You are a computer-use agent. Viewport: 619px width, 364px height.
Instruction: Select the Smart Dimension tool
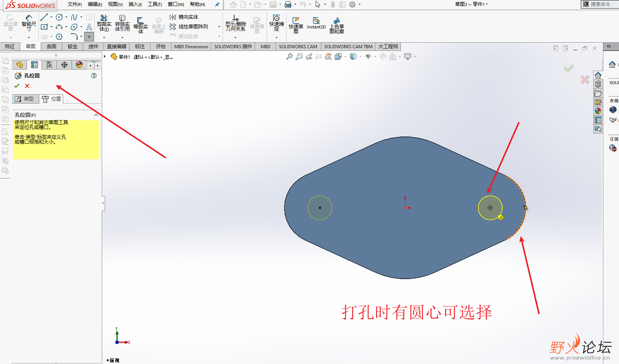coord(29,23)
